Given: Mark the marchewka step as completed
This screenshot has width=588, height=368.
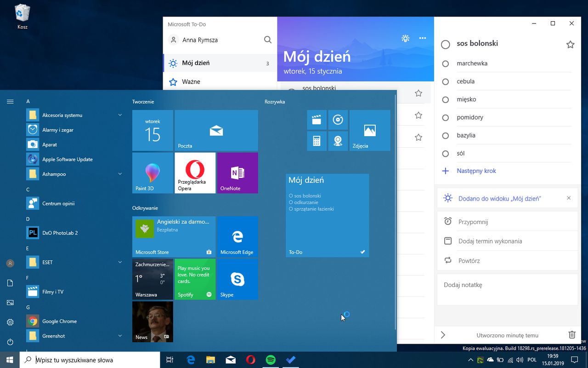Looking at the screenshot, I should point(445,64).
